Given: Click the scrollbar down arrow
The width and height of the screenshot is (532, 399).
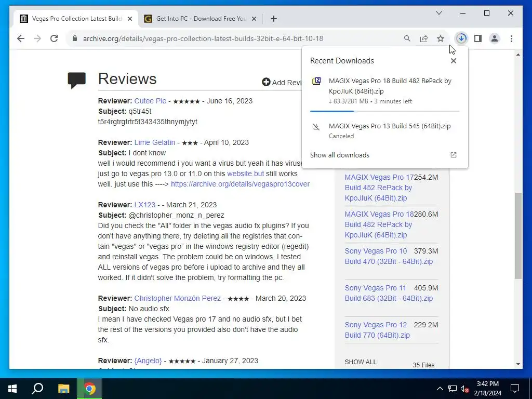Looking at the screenshot, I should 518,364.
